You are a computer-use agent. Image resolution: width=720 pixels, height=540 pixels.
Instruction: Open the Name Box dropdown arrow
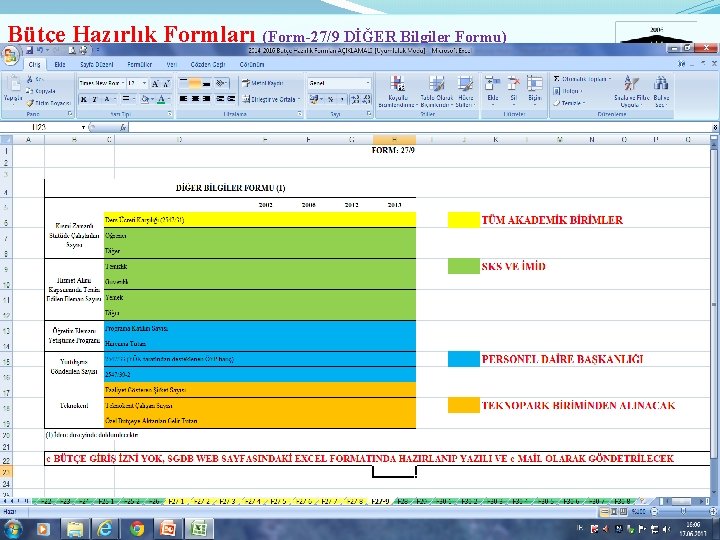pos(83,127)
